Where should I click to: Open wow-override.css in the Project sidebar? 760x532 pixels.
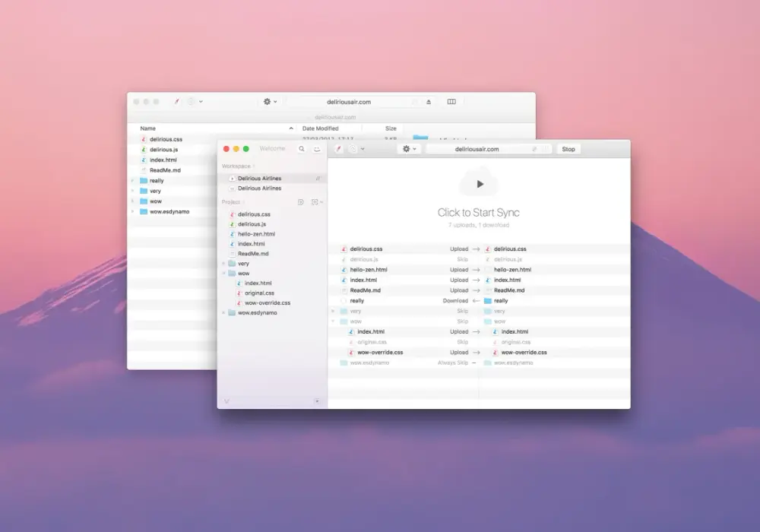(268, 302)
